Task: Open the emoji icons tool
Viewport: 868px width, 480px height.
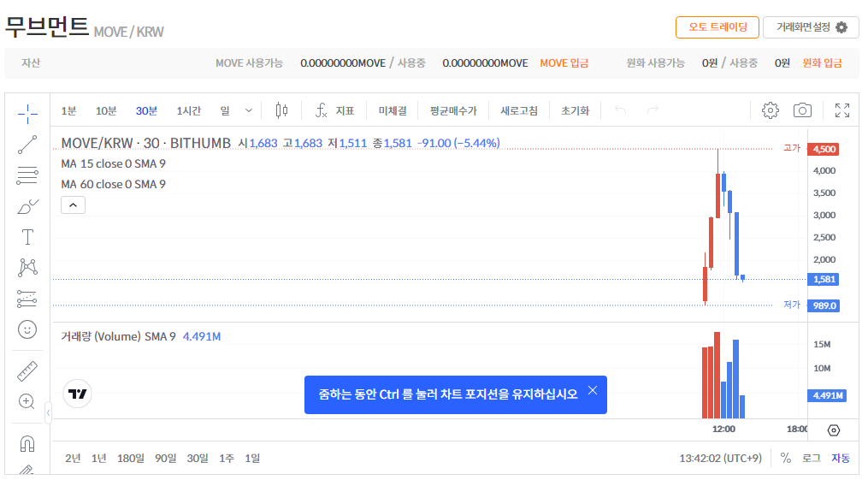Action: pyautogui.click(x=27, y=329)
